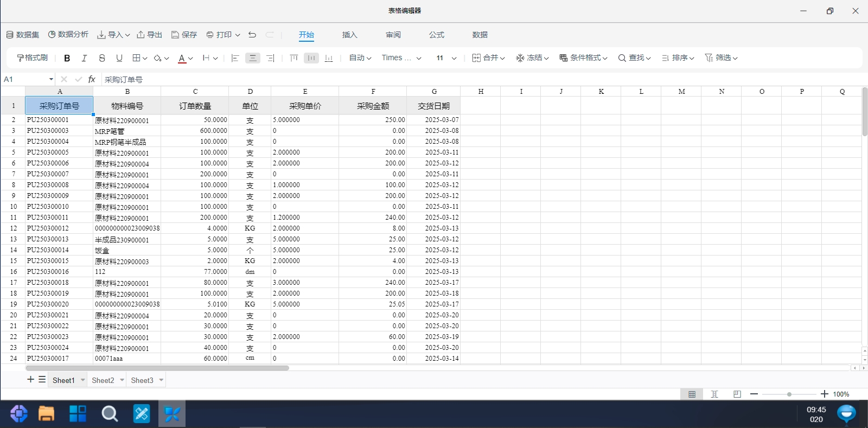Select cell PU250300012
868x428 pixels.
(59, 228)
